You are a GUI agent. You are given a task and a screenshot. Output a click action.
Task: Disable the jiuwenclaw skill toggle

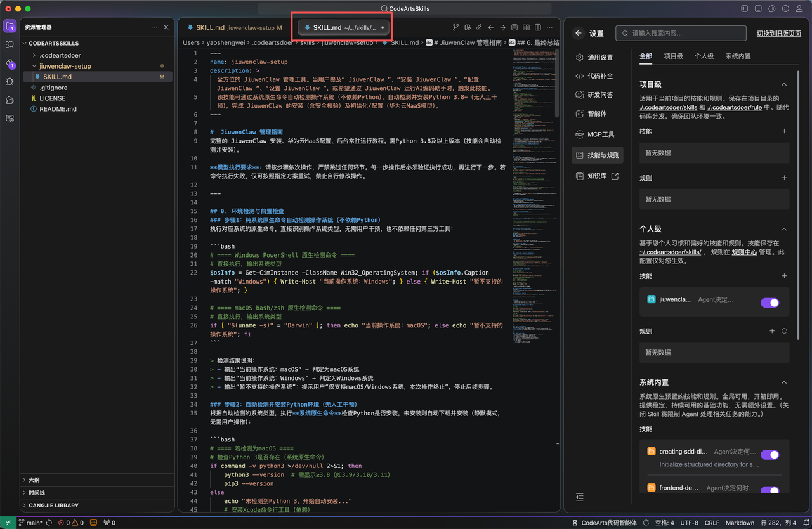coord(769,303)
